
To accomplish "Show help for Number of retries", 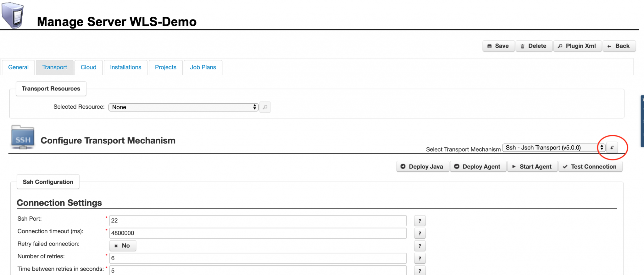I will click(x=419, y=258).
